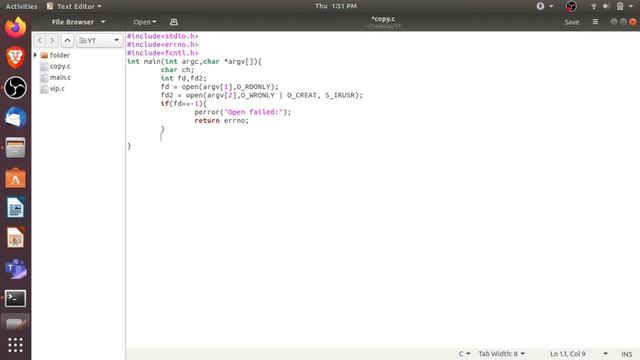Screen dimensions: 640x360
Task: Click the O_RDONLY open call line
Action: coord(219,87)
